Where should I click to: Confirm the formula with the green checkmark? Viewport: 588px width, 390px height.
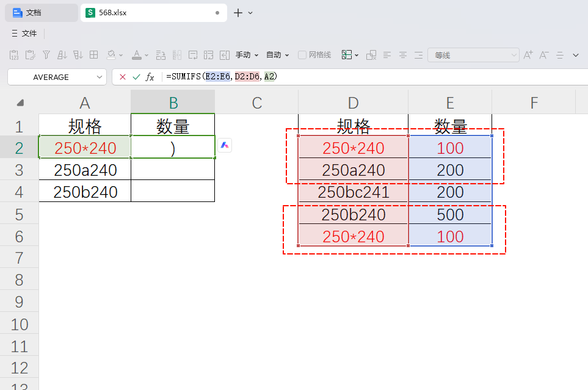tap(136, 77)
